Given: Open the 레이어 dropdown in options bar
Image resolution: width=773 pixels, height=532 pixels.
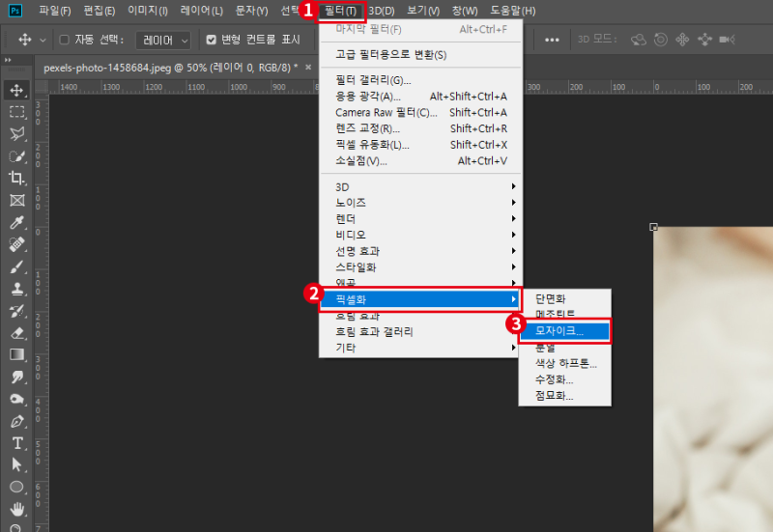Looking at the screenshot, I should [x=163, y=40].
